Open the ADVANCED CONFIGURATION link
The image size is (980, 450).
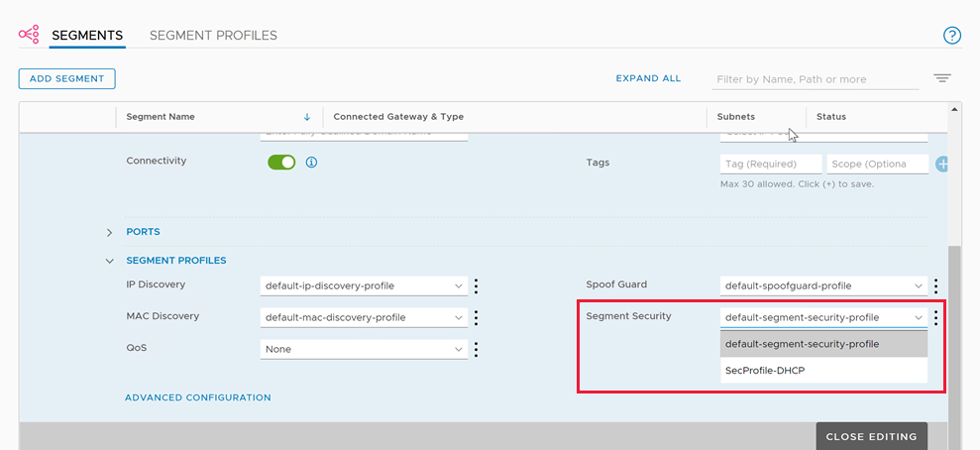click(197, 397)
